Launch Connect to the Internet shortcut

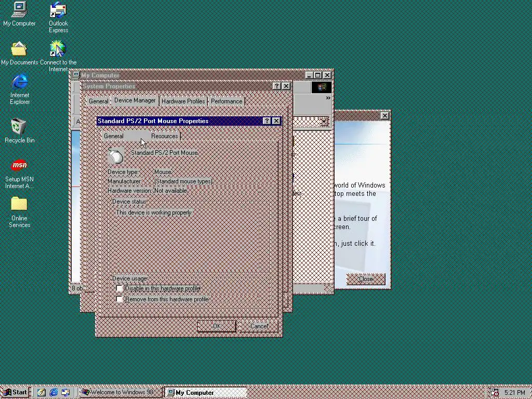(58, 56)
